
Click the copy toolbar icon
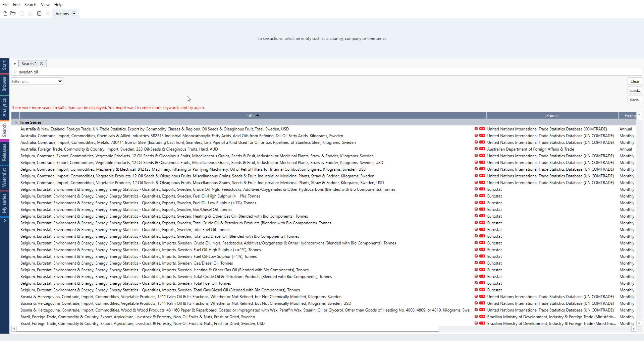(22, 13)
